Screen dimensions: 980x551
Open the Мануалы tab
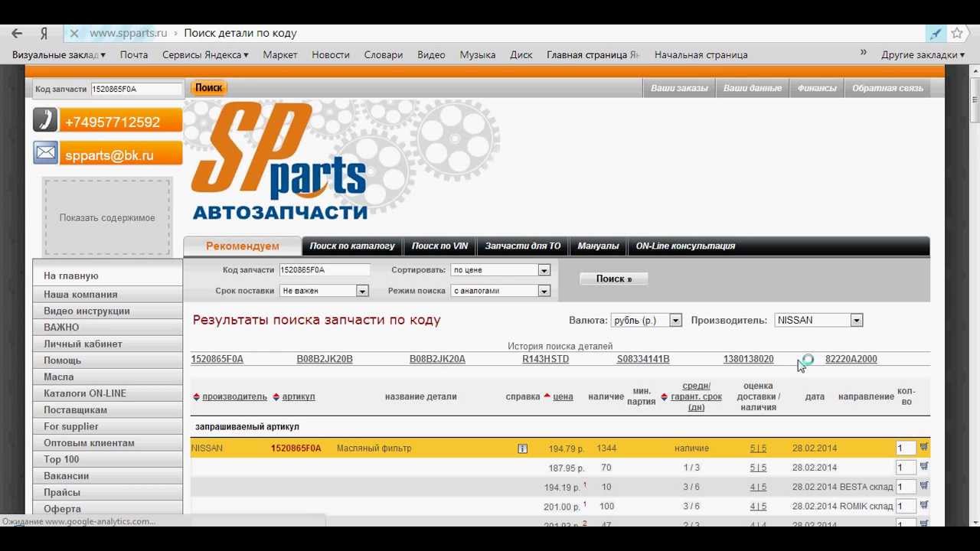[x=598, y=246]
